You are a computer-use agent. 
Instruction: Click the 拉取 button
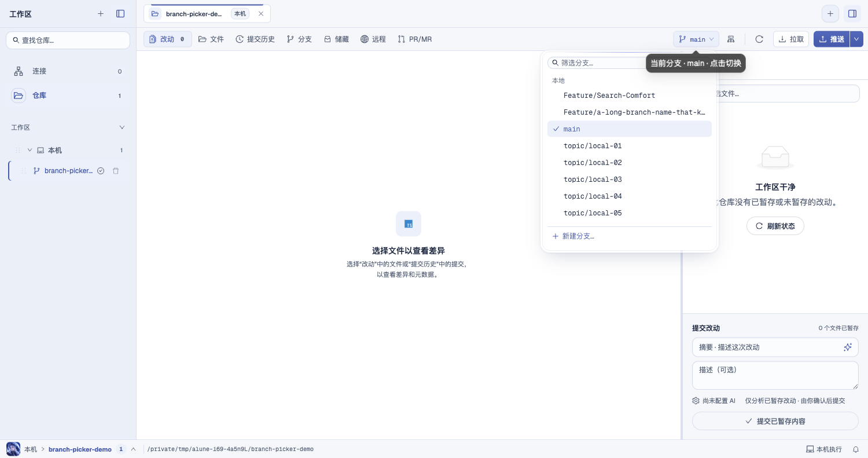791,39
